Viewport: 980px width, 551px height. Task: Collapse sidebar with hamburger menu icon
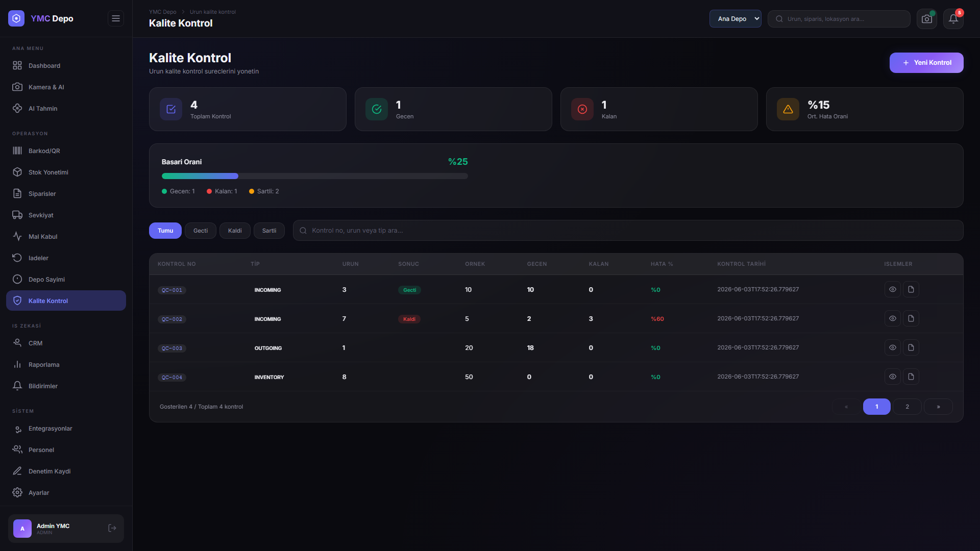(x=116, y=18)
